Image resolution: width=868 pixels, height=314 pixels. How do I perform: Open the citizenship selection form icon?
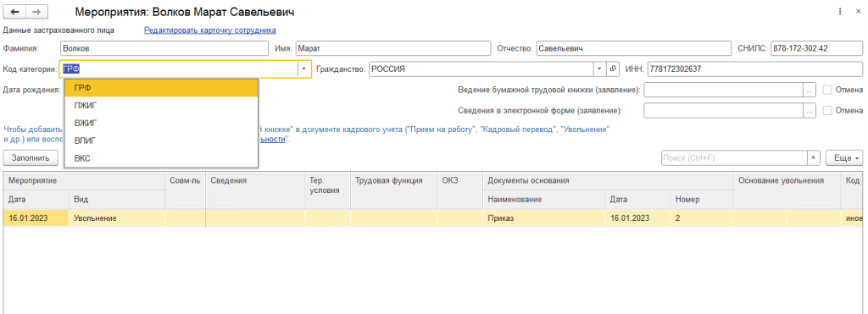613,69
